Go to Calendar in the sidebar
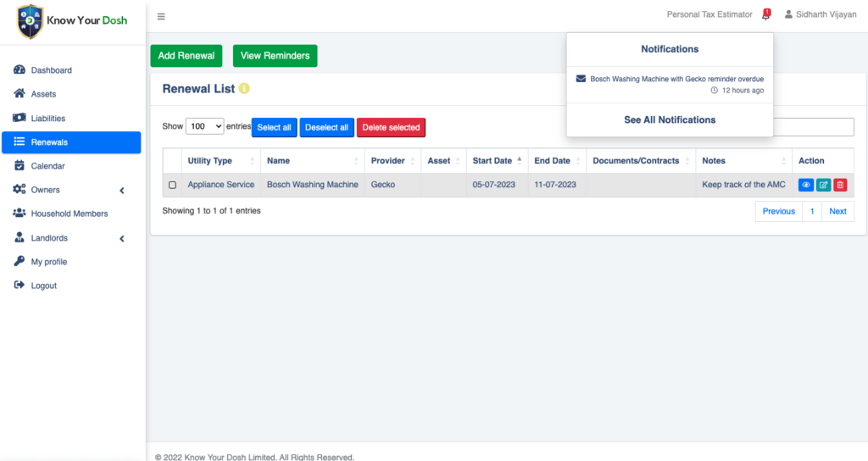 click(x=47, y=166)
